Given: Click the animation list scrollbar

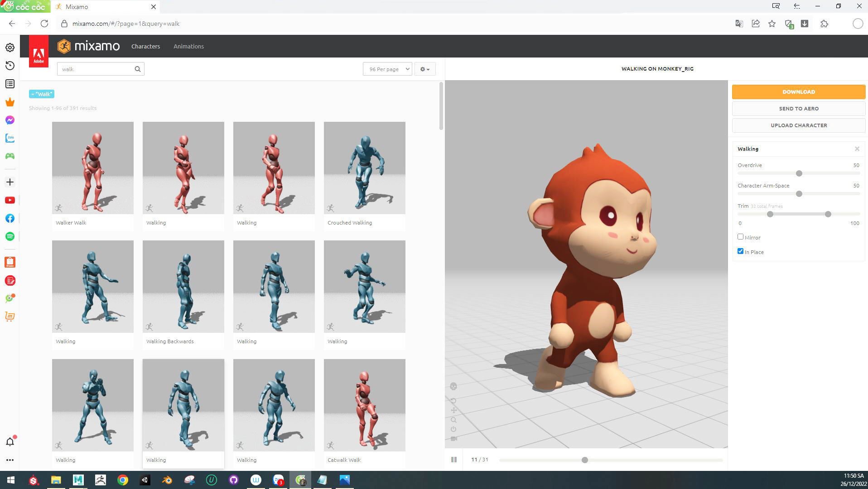Looking at the screenshot, I should pos(441,106).
